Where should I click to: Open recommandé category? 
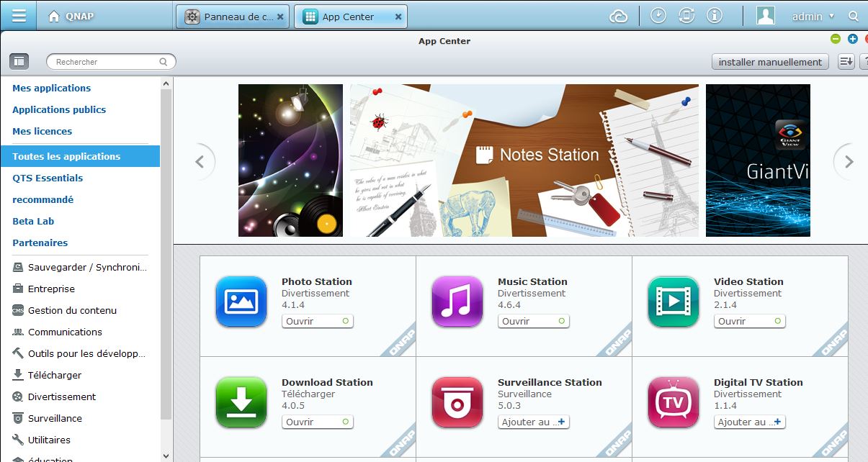[43, 199]
